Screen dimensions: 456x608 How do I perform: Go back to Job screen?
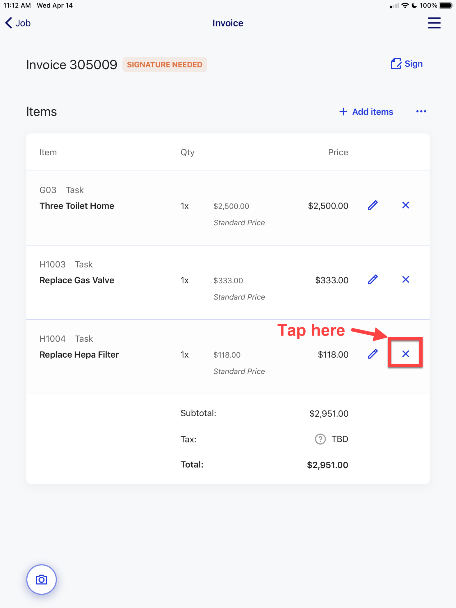click(18, 23)
